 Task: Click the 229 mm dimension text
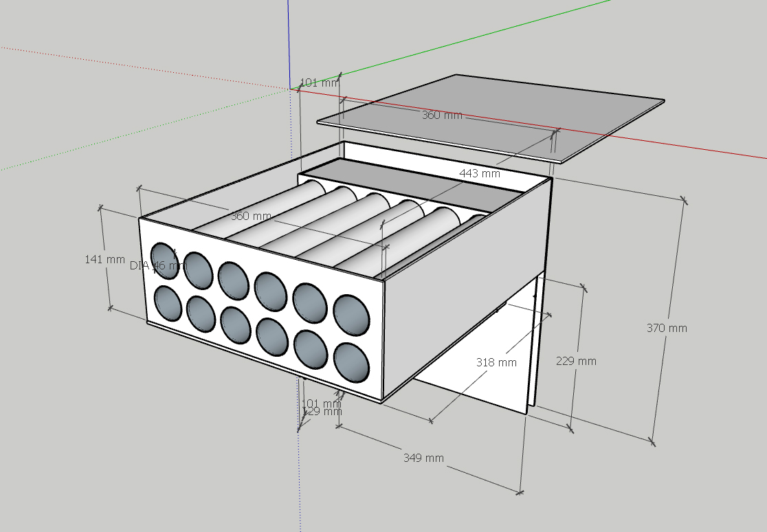[576, 361]
